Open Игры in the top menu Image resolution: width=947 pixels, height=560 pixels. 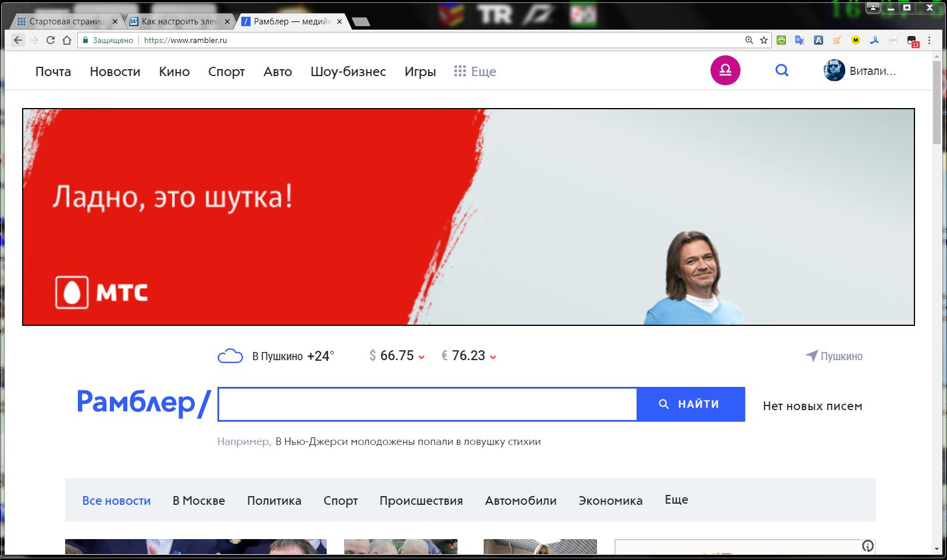(420, 72)
